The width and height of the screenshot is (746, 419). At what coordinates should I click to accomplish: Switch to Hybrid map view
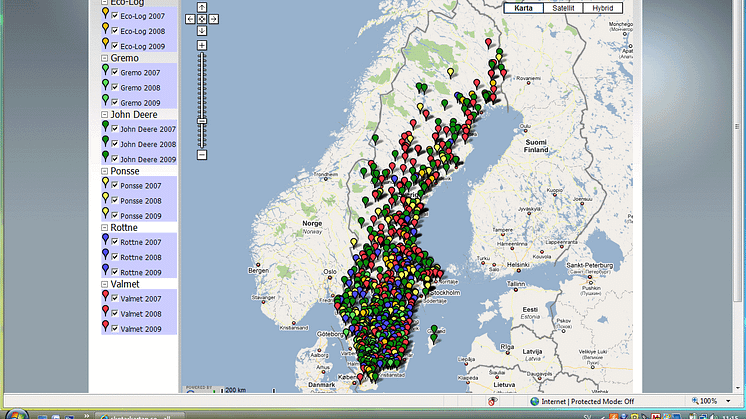click(605, 8)
